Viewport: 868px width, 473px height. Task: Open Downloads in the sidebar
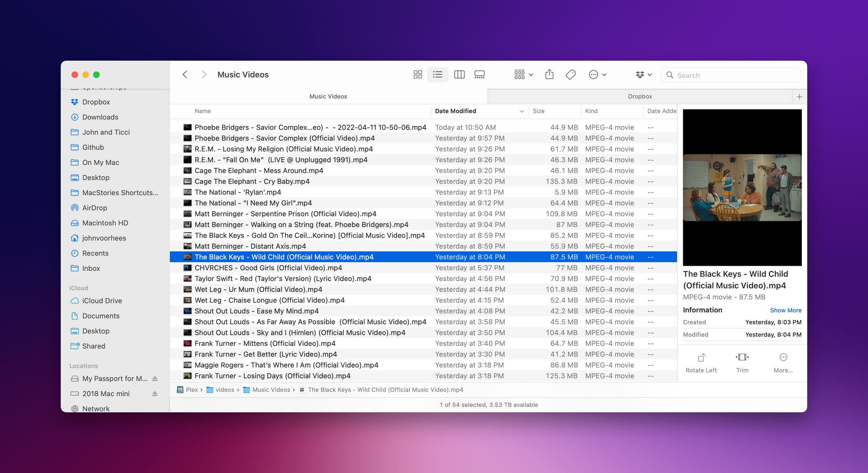[x=100, y=117]
